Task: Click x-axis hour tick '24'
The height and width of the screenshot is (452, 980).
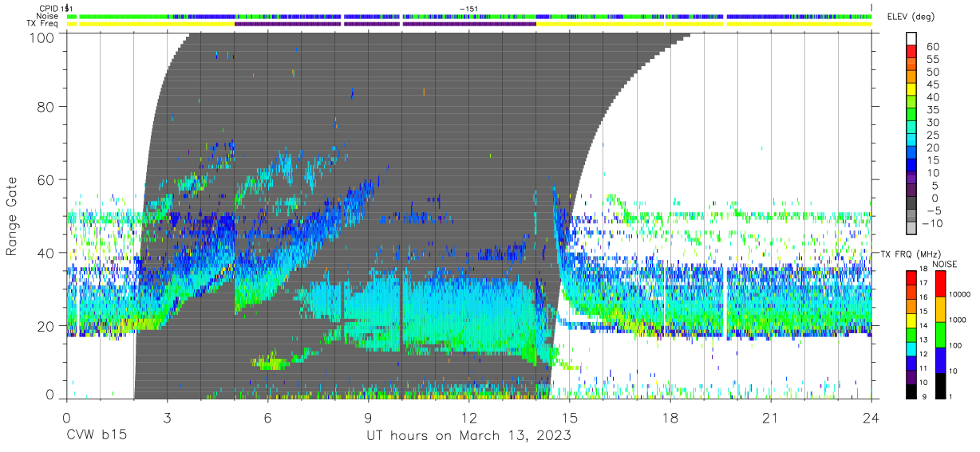Action: tap(871, 418)
